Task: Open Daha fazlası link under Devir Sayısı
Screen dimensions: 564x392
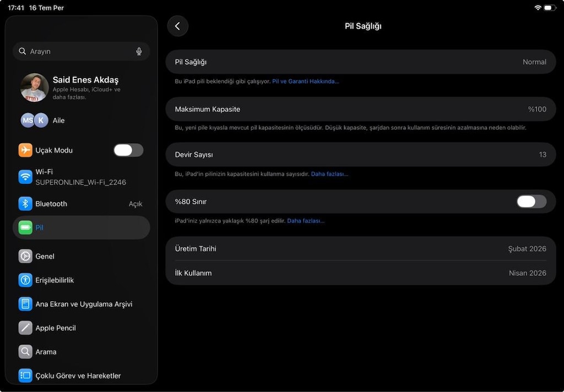Action: coord(329,174)
